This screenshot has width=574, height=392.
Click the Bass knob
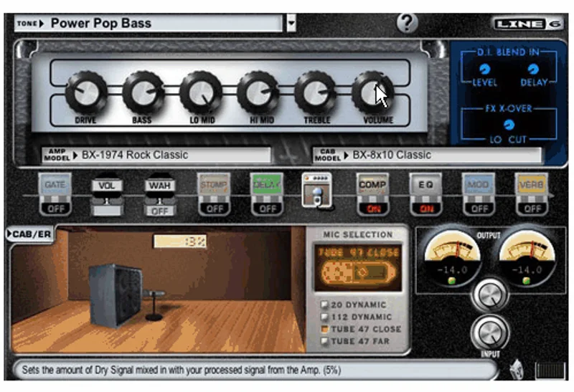(x=143, y=93)
